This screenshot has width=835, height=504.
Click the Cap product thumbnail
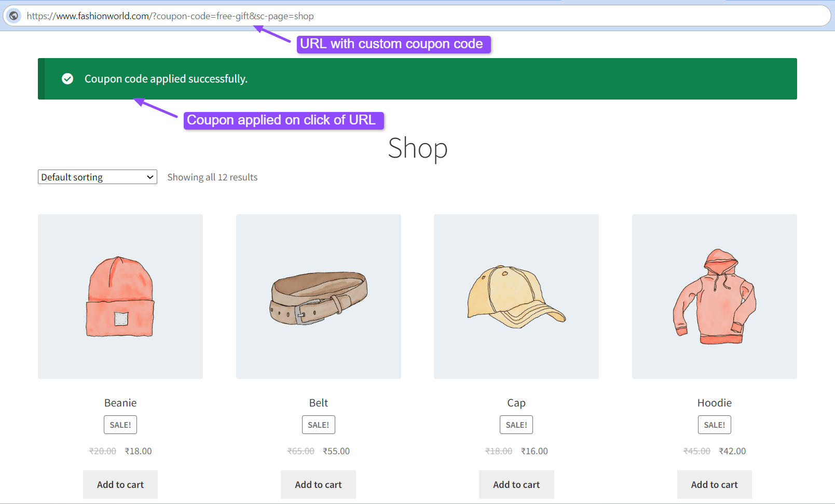pos(516,296)
